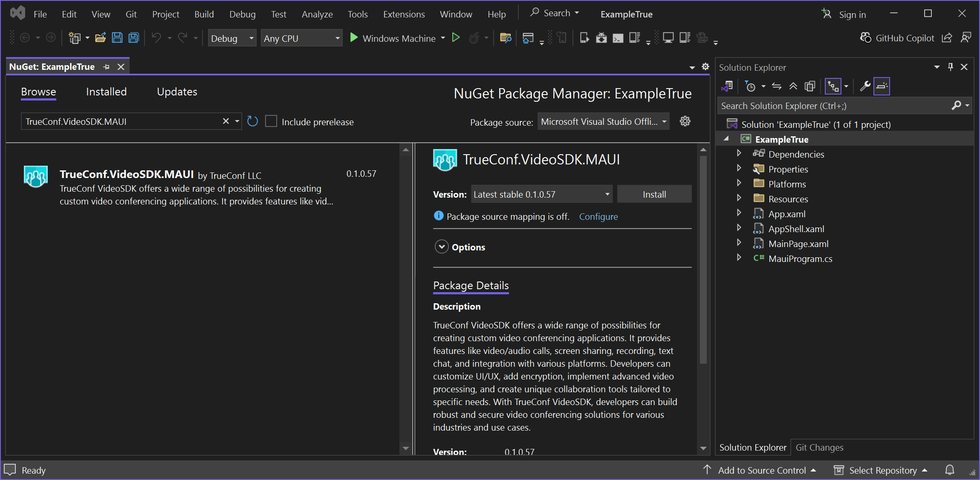This screenshot has height=480, width=980.
Task: Open the File menu
Action: pyautogui.click(x=40, y=14)
